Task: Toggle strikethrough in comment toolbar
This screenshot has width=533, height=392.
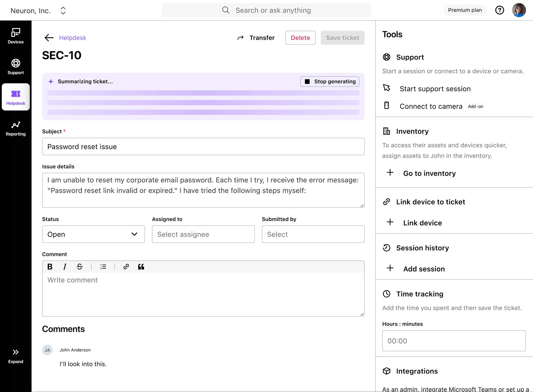Action: 79,267
